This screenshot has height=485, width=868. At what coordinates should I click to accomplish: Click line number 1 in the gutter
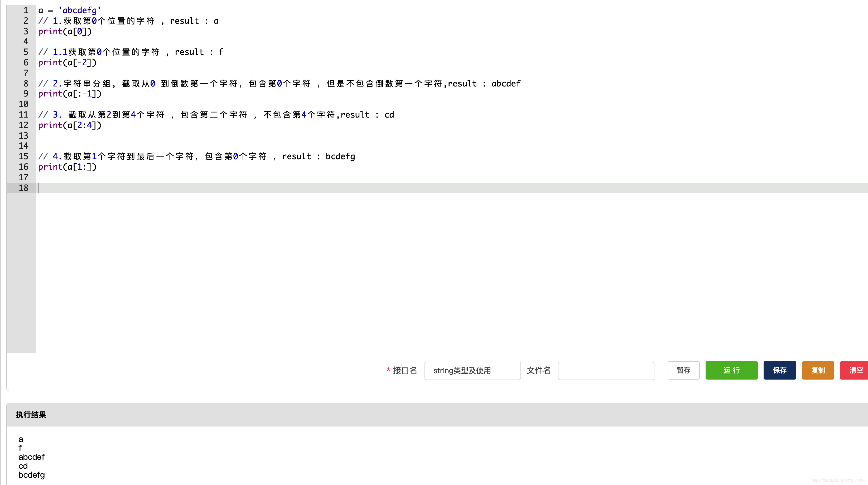26,11
